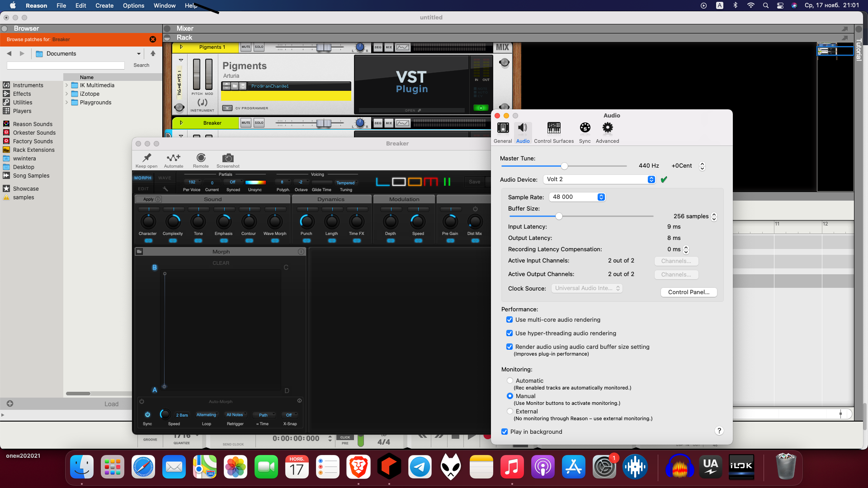
Task: Open the Sample Rate 48 000 dropdown
Action: tap(577, 197)
